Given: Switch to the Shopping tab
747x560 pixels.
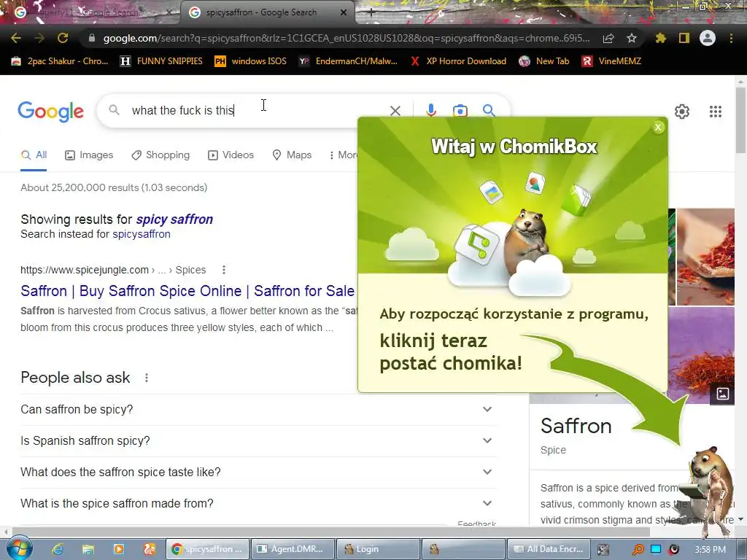Looking at the screenshot, I should 160,155.
